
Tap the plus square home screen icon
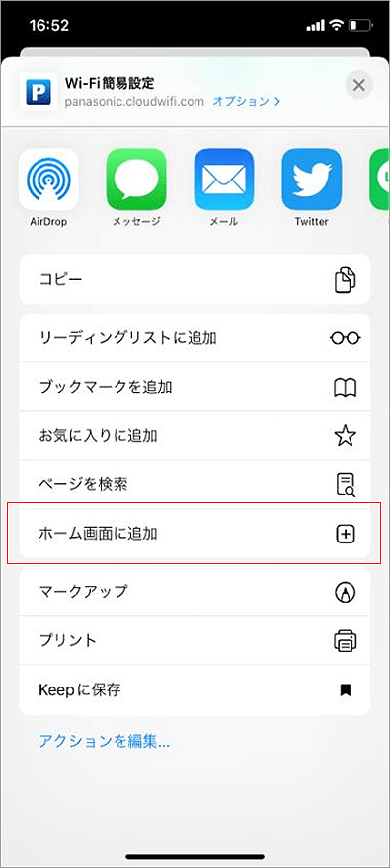point(346,534)
